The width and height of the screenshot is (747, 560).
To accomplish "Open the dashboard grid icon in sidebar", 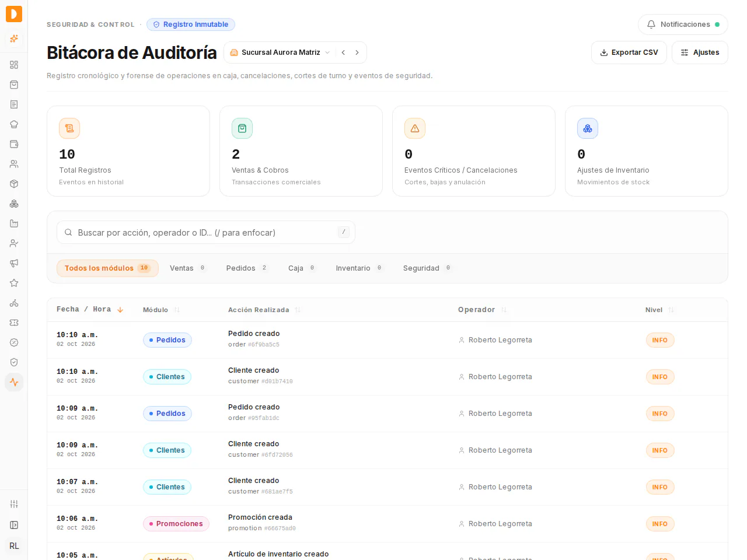I will [14, 65].
